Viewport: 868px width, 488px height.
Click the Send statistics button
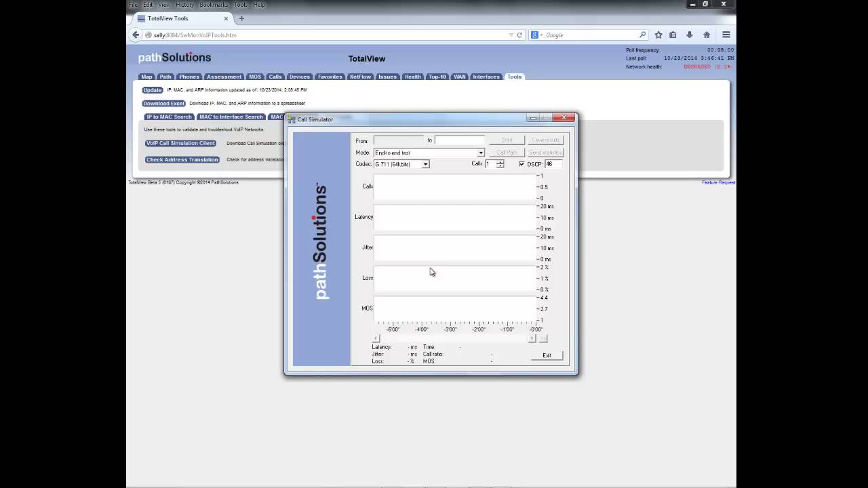(546, 152)
